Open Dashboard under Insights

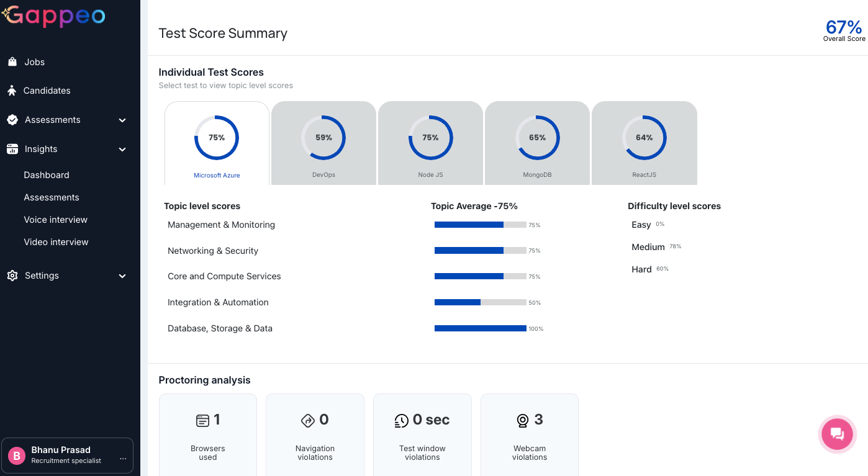[x=47, y=175]
